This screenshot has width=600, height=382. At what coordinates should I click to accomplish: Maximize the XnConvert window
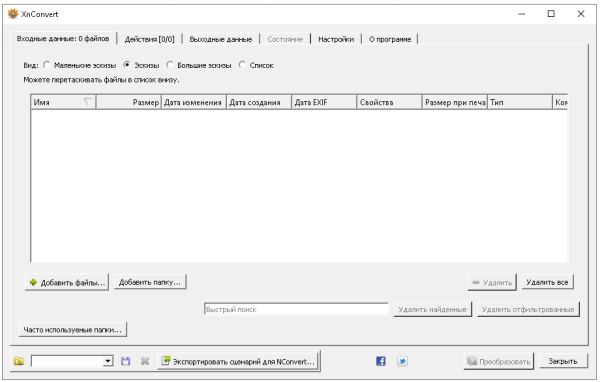coord(551,14)
